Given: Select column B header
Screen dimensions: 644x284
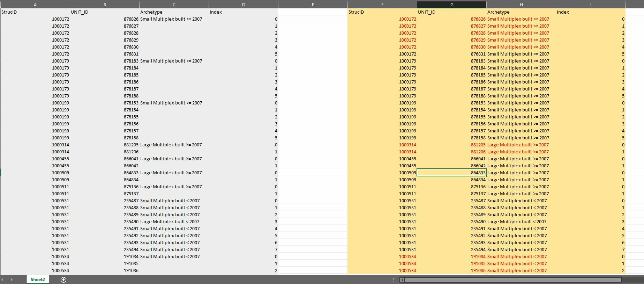Looking at the screenshot, I should pyautogui.click(x=105, y=5).
